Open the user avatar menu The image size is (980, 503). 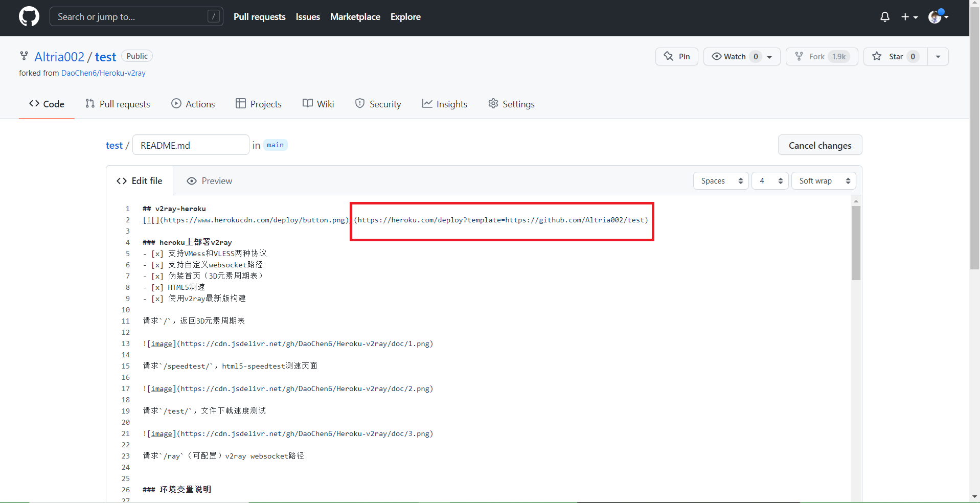coord(939,17)
